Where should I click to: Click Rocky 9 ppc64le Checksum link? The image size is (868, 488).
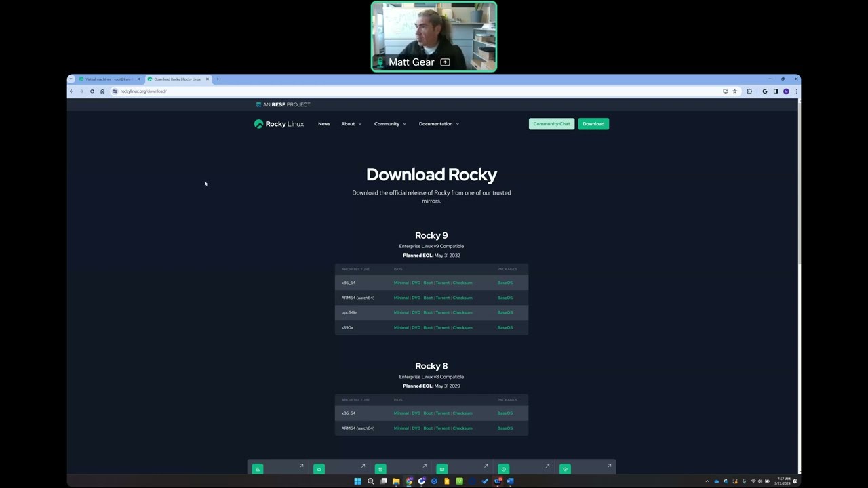point(462,312)
